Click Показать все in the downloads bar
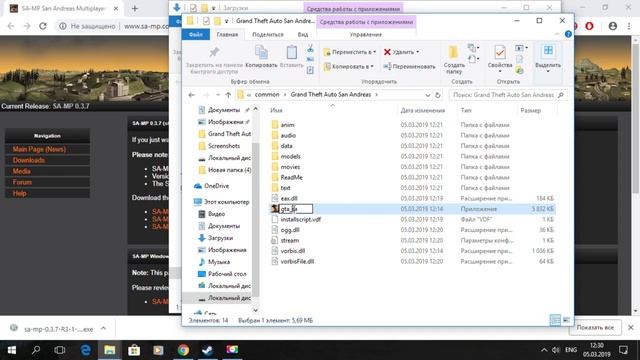The width and height of the screenshot is (640, 360). pos(595,328)
